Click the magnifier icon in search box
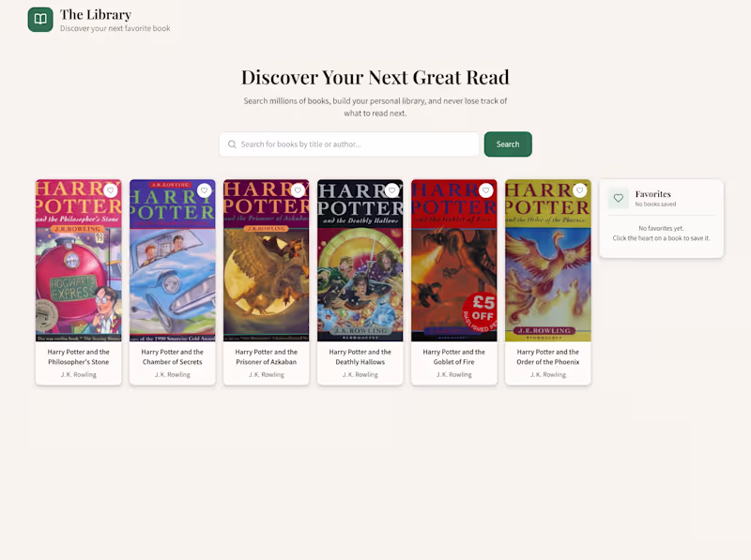Viewport: 751px width, 560px height. click(232, 144)
